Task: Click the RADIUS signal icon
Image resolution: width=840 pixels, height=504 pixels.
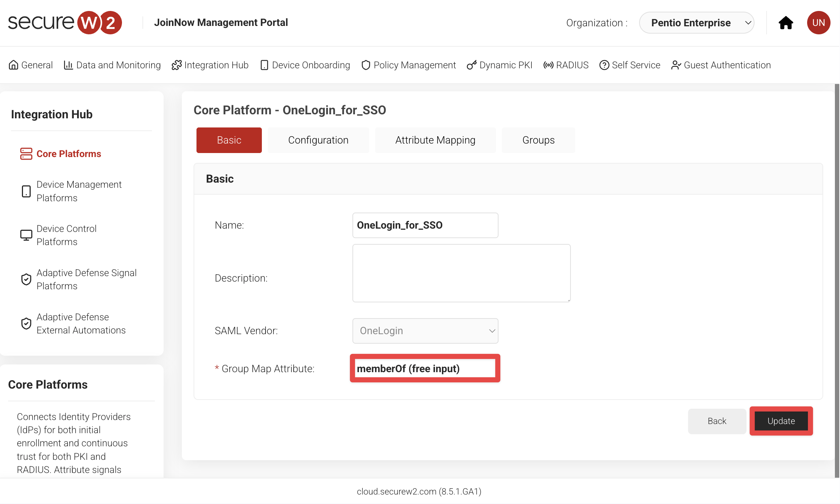Action: [x=548, y=65]
